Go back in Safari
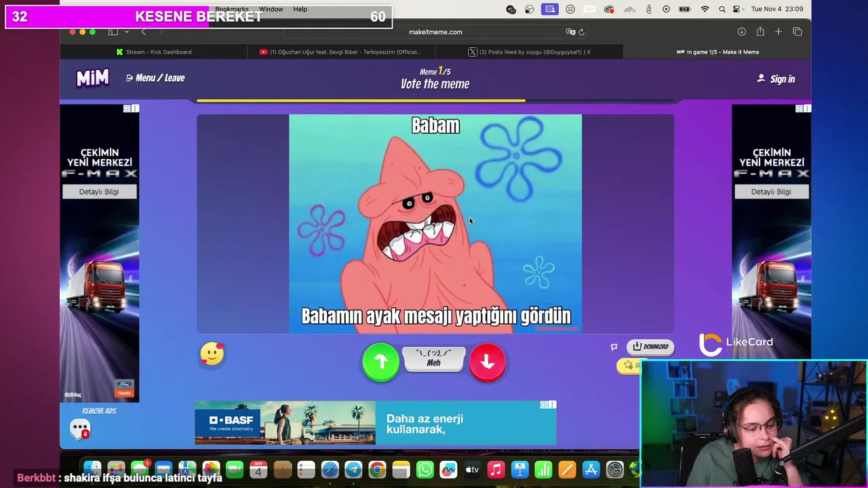The height and width of the screenshot is (488, 868). (143, 32)
